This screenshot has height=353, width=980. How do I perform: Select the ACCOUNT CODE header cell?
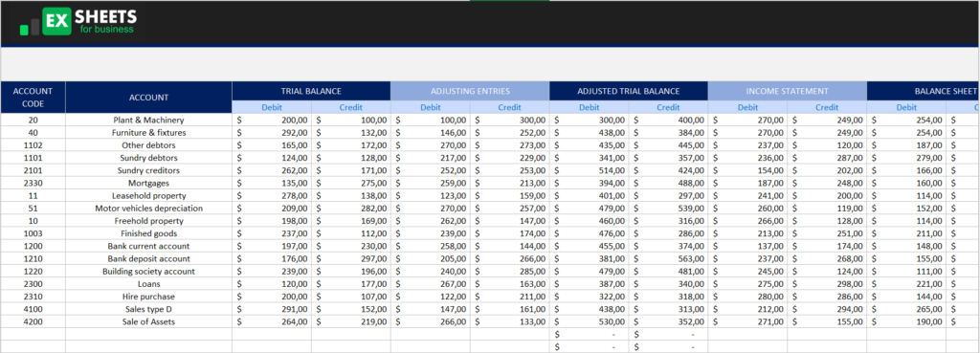33,98
